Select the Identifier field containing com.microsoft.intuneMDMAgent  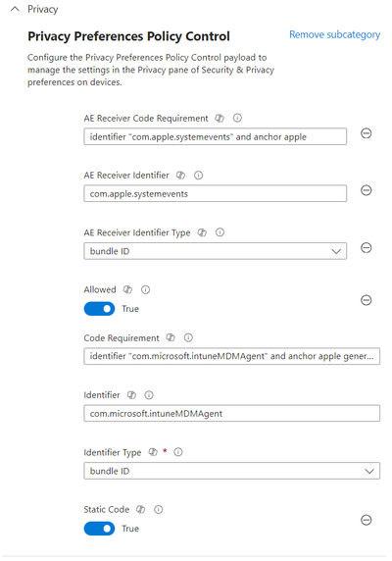coord(232,414)
